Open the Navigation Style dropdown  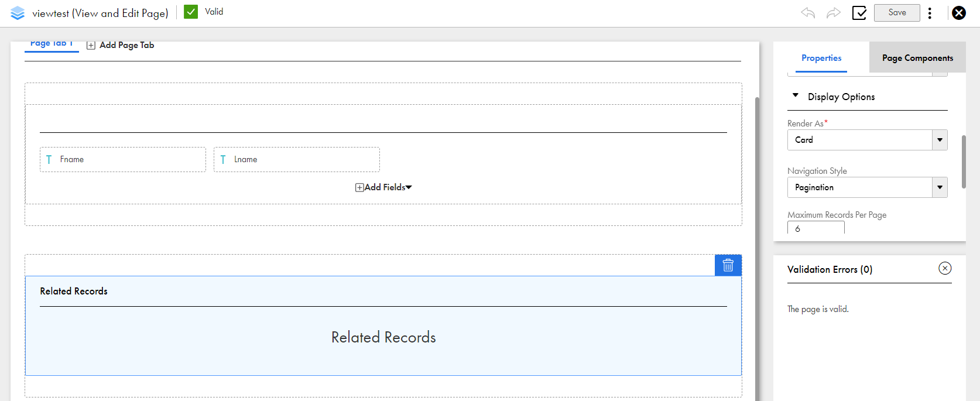point(867,187)
